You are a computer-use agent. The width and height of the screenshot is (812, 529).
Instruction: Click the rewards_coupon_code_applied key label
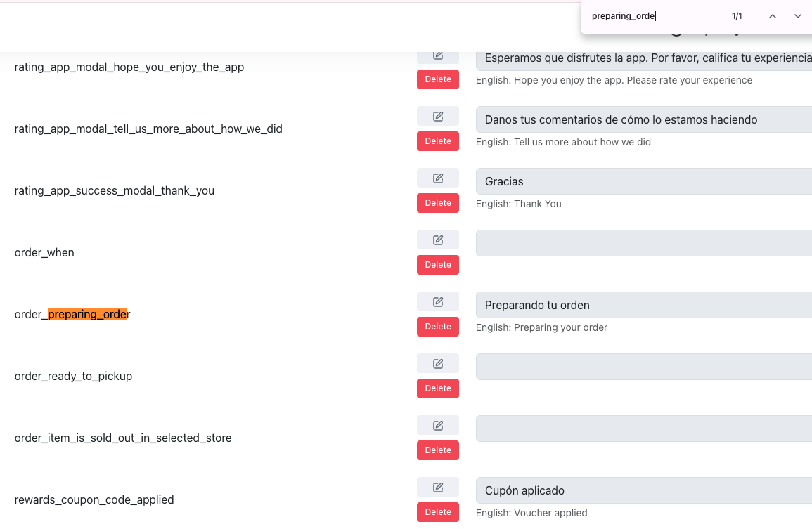pos(94,500)
